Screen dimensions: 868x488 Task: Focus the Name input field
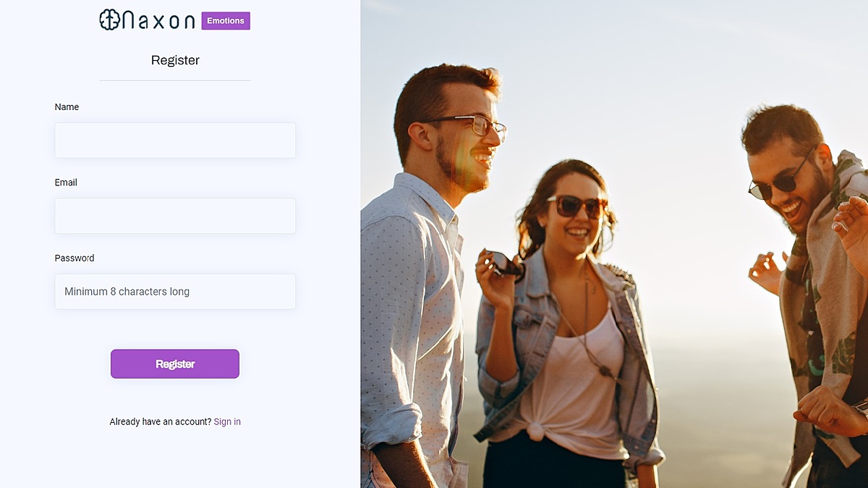click(x=175, y=140)
